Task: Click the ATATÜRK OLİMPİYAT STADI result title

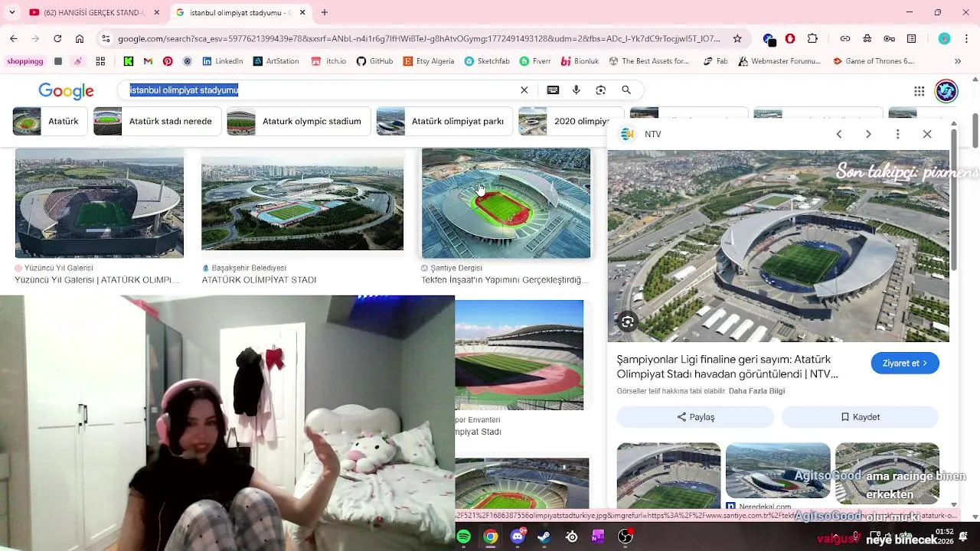Action: 259,280
